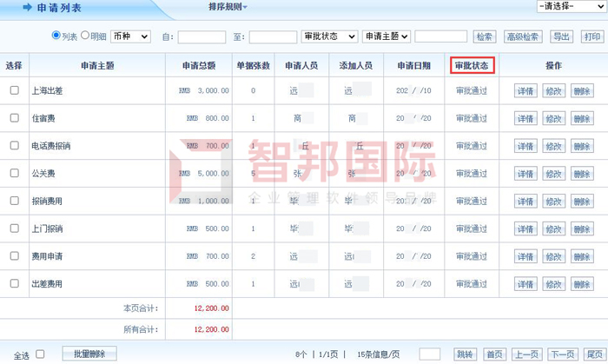Viewport: 608px width, 364px height.
Task: Go to 尾页 last page
Action: [x=595, y=354]
